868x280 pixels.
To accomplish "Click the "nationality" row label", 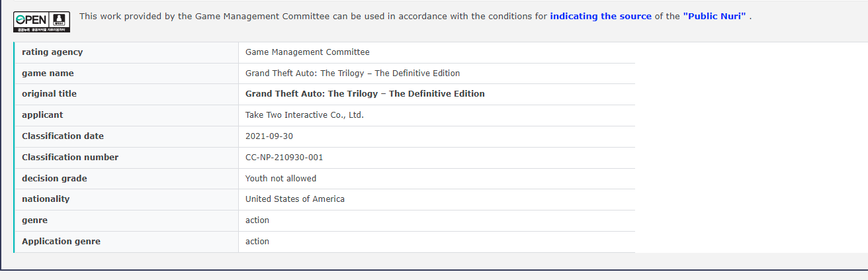I will coord(46,199).
